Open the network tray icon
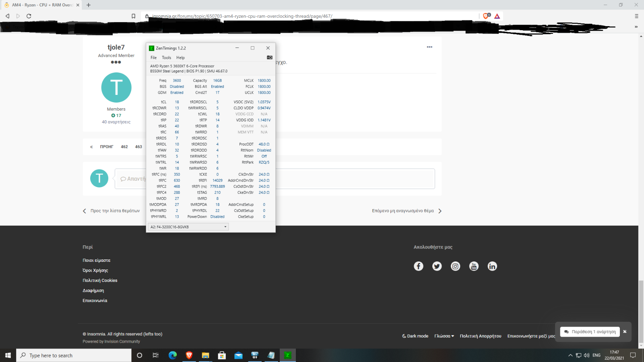Image resolution: width=644 pixels, height=362 pixels. [x=578, y=355]
